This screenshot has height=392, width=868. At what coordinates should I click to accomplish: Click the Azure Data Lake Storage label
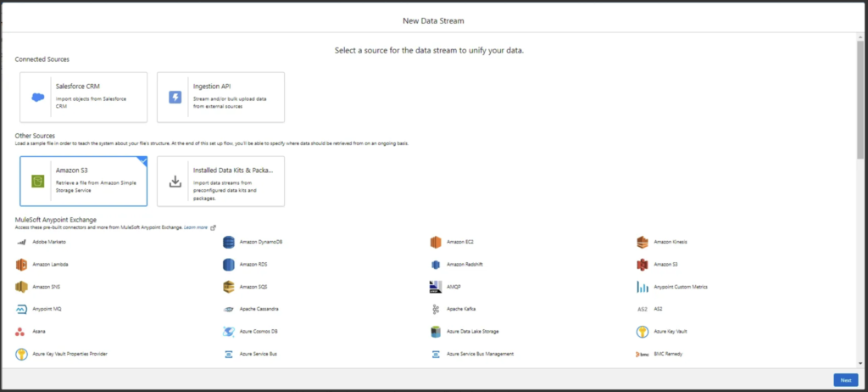[473, 332]
